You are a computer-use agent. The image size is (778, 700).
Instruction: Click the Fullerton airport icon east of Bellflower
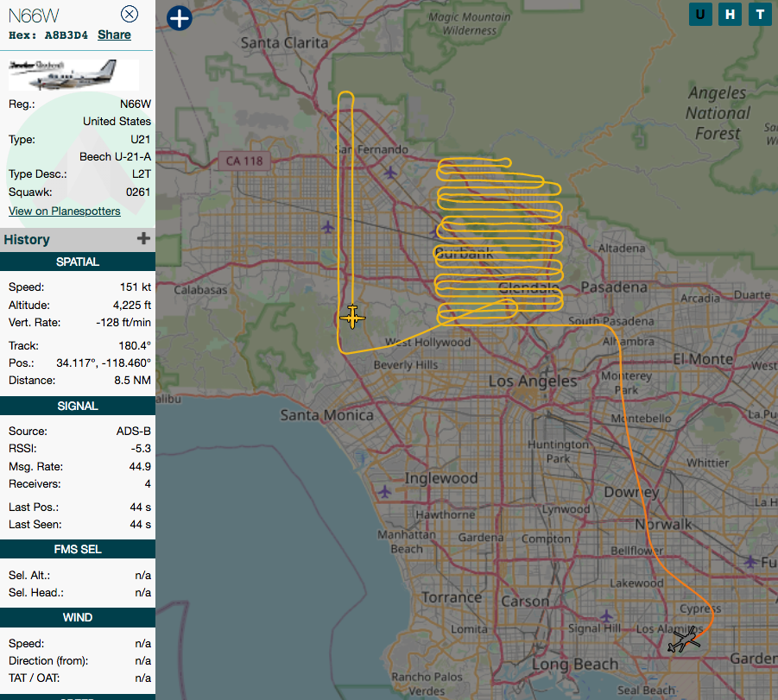pos(750,562)
